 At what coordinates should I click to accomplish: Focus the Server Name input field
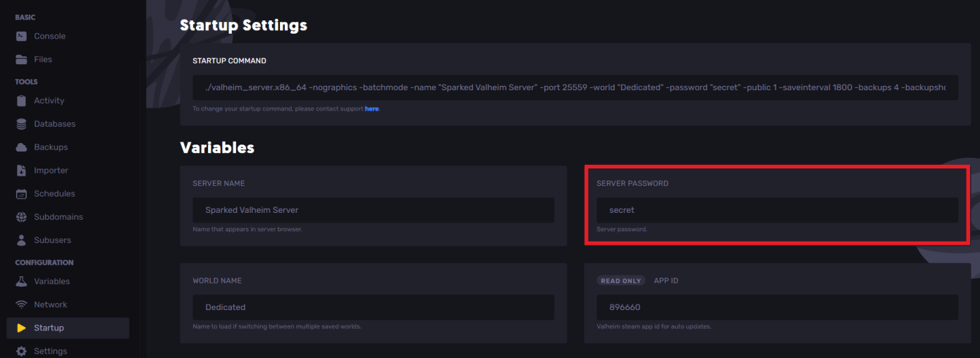click(x=373, y=210)
